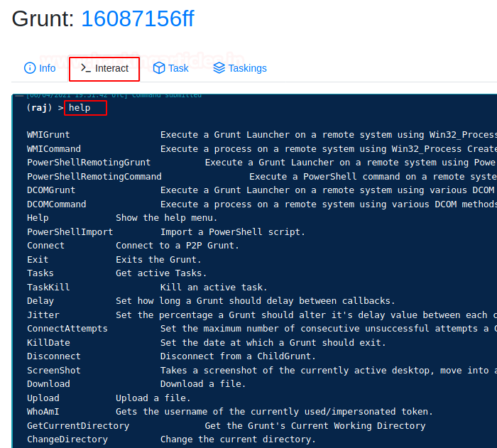Click the Help command row name
The image size is (497, 448).
tap(38, 218)
